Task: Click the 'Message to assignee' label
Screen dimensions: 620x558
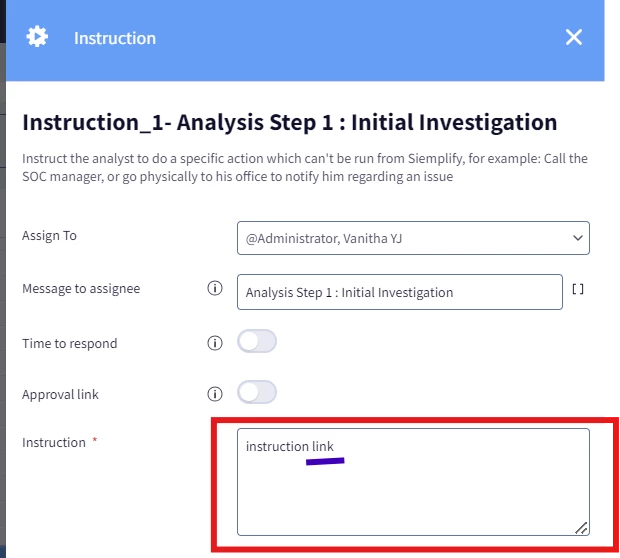Action: click(81, 289)
